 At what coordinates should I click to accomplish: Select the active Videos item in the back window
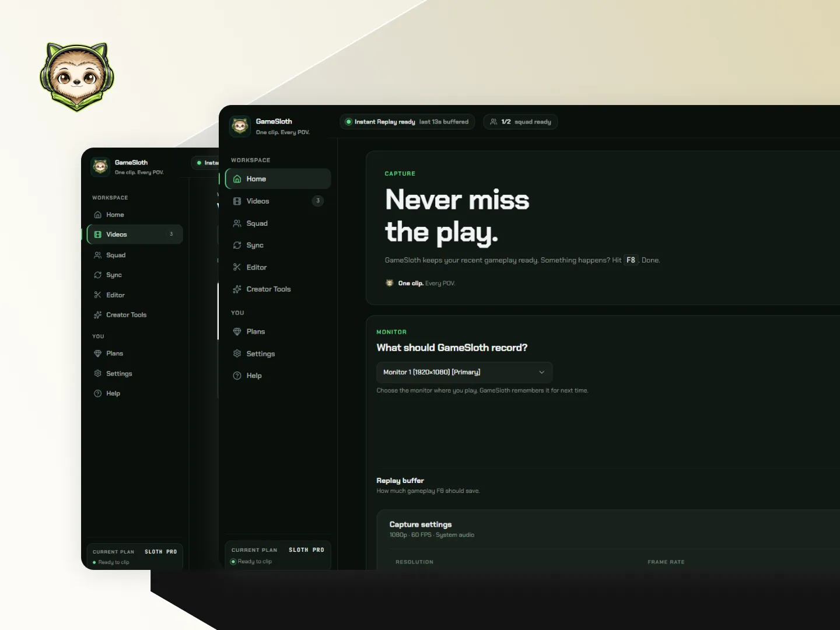135,235
